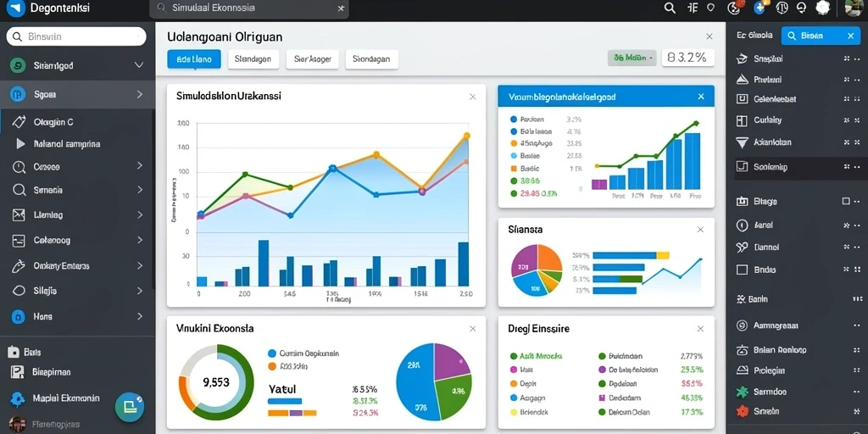Open the Liaming envelope icon in sidebar

pyautogui.click(x=19, y=214)
